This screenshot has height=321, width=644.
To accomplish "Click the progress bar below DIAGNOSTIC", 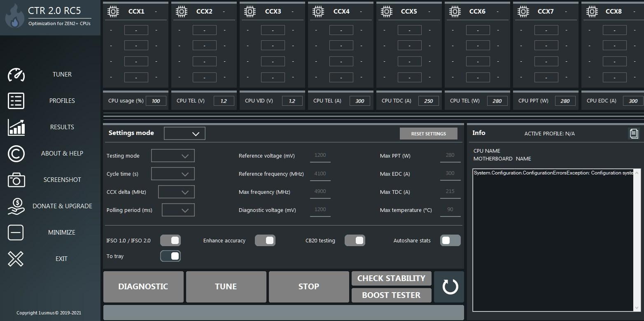I will coord(284,312).
